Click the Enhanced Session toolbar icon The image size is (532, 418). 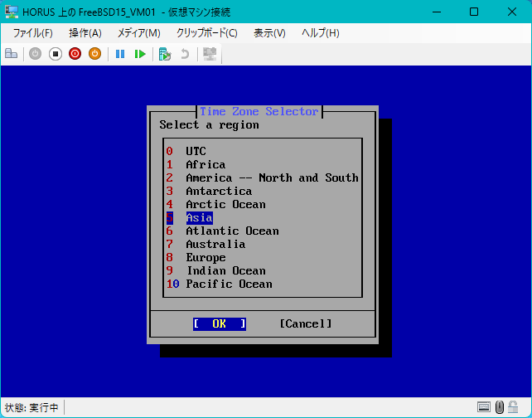click(x=210, y=54)
